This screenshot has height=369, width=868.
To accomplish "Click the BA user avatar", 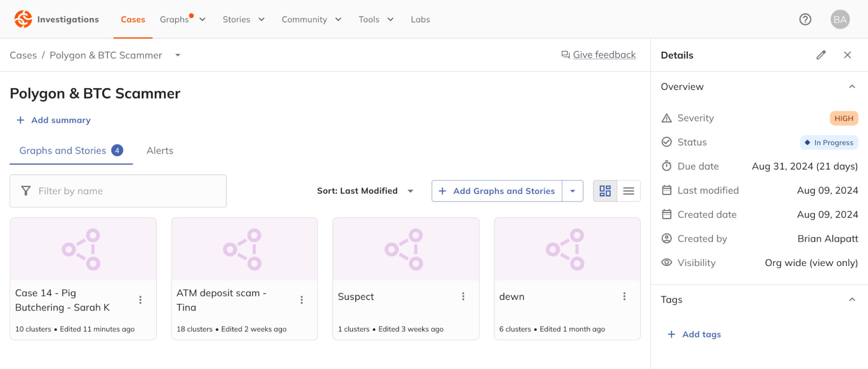I will (x=840, y=19).
